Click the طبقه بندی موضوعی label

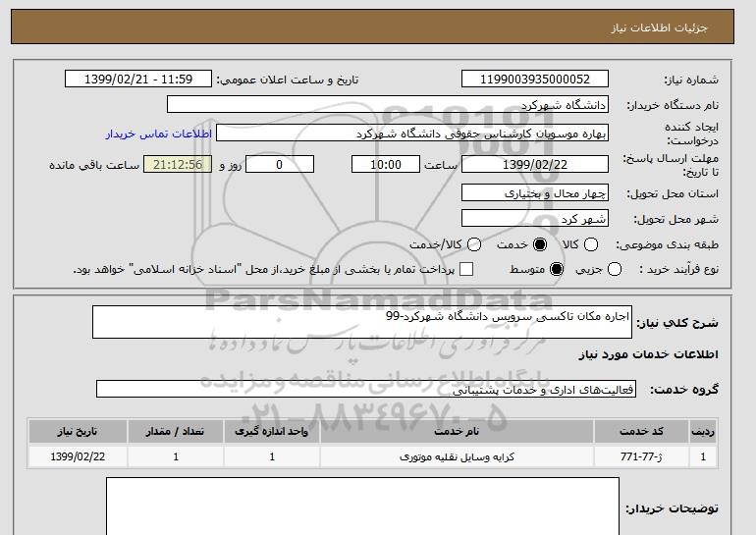[x=667, y=244]
